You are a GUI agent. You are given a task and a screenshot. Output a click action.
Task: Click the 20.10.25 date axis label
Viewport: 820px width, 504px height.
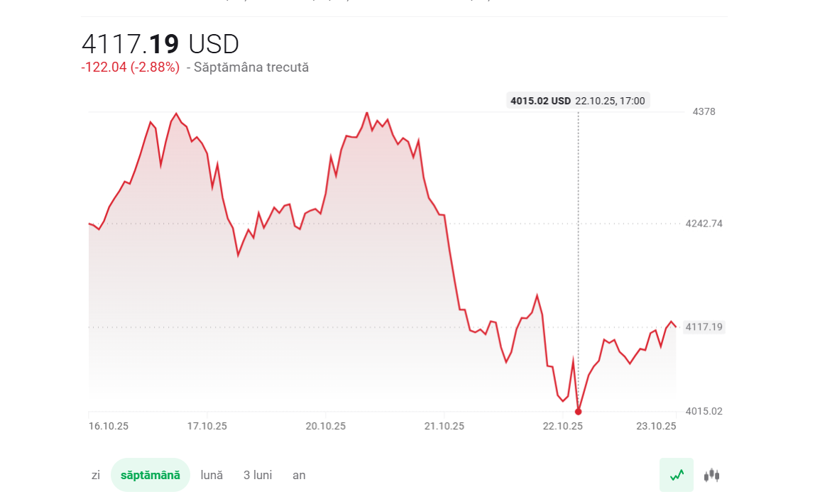click(326, 426)
